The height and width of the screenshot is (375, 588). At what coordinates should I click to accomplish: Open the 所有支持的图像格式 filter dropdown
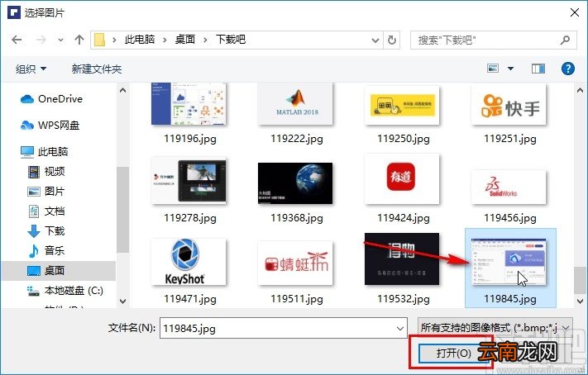click(495, 328)
